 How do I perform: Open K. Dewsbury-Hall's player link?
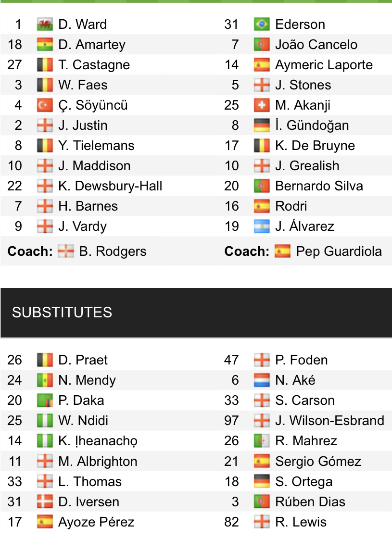(110, 186)
